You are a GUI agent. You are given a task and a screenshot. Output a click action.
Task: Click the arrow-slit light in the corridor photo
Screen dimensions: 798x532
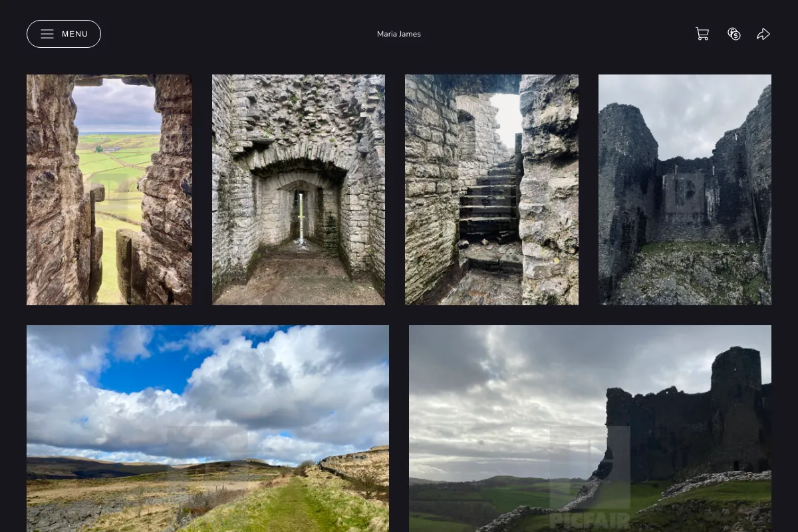[301, 217]
